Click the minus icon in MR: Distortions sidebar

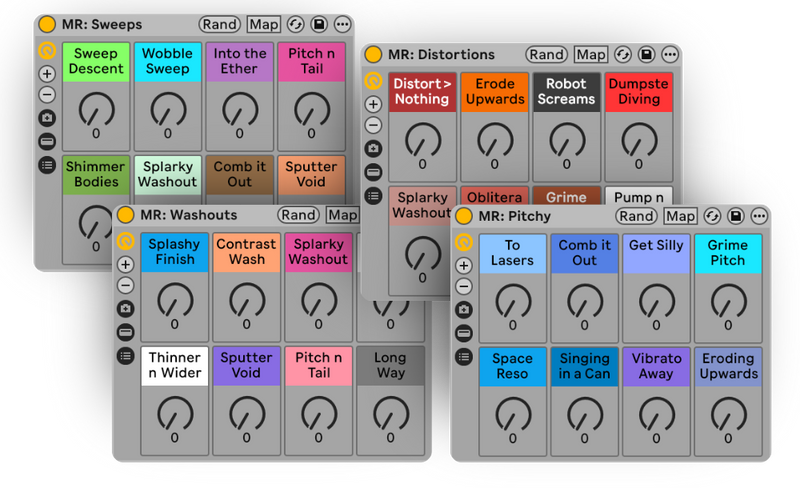pos(373,125)
